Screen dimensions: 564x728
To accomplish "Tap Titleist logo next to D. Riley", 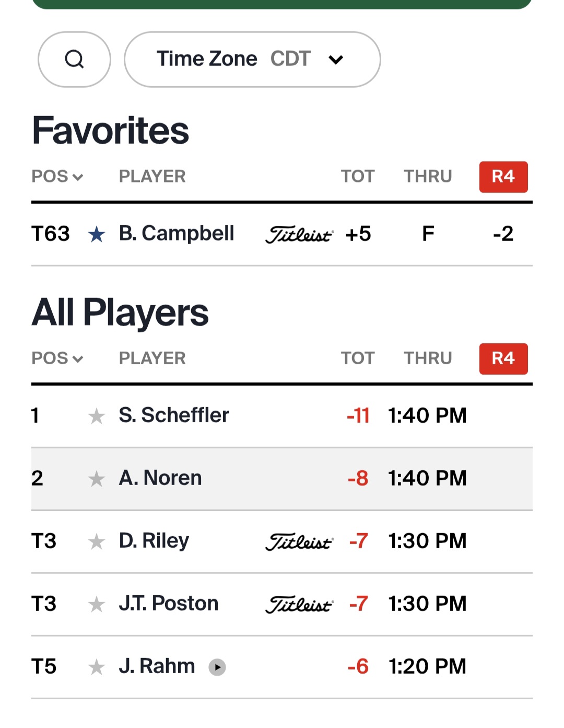I will click(299, 542).
